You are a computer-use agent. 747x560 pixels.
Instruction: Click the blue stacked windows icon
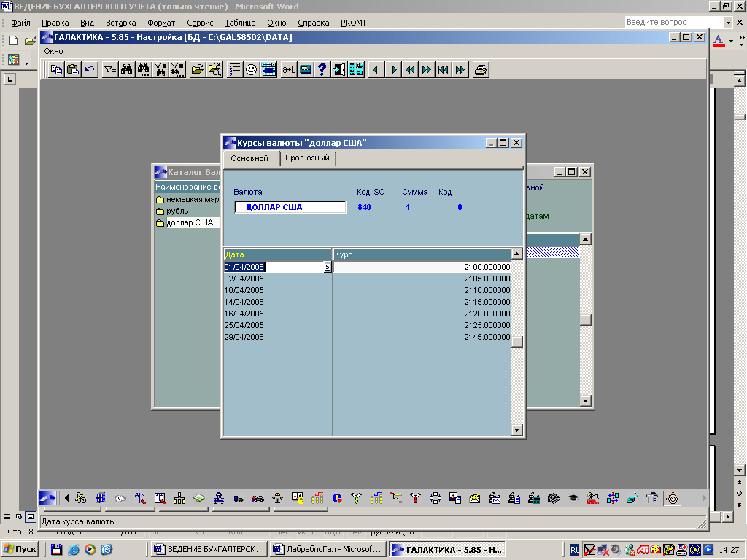(268, 70)
